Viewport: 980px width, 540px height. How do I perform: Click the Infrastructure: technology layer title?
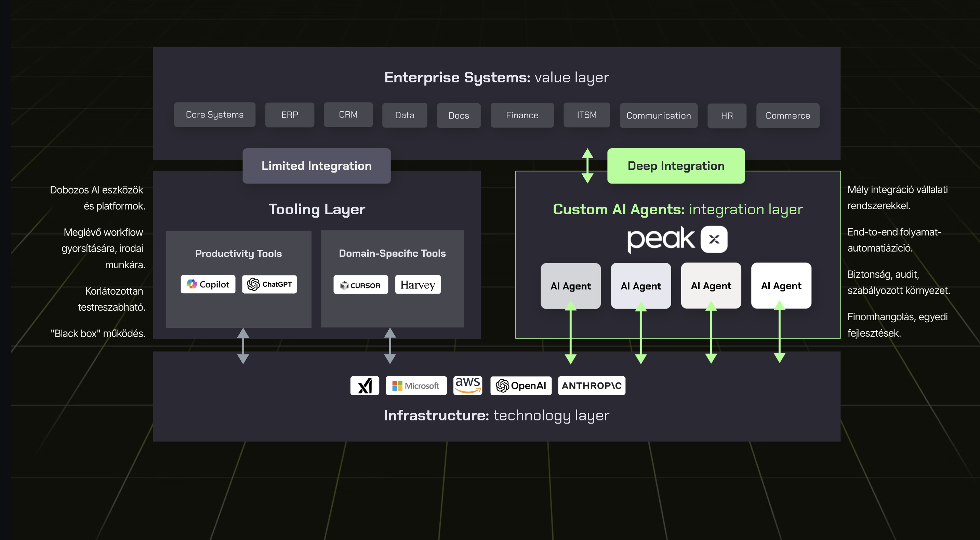[496, 416]
